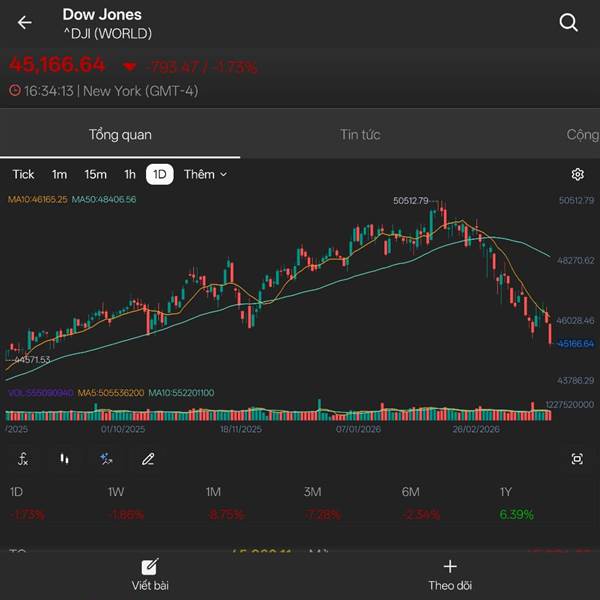Select the pencil drawing tool
This screenshot has height=600, width=600.
(x=148, y=459)
